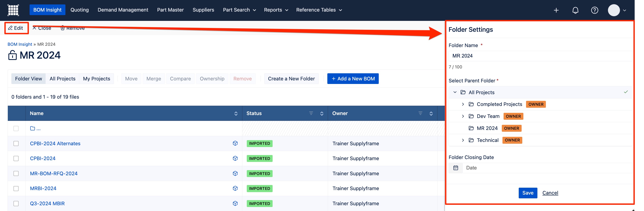Collapse the All Projects tree node
This screenshot has height=211, width=644.
point(455,92)
